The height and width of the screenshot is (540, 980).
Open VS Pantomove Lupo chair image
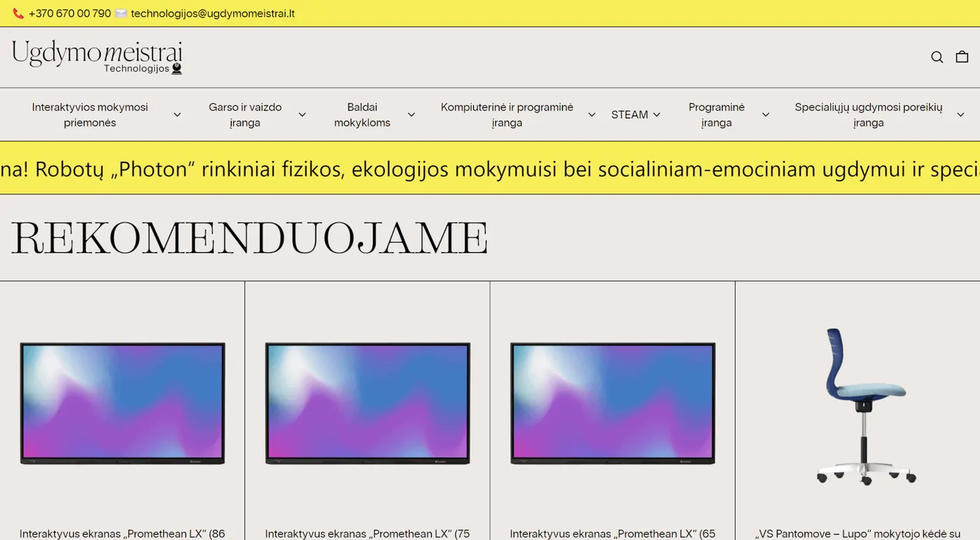(x=867, y=407)
